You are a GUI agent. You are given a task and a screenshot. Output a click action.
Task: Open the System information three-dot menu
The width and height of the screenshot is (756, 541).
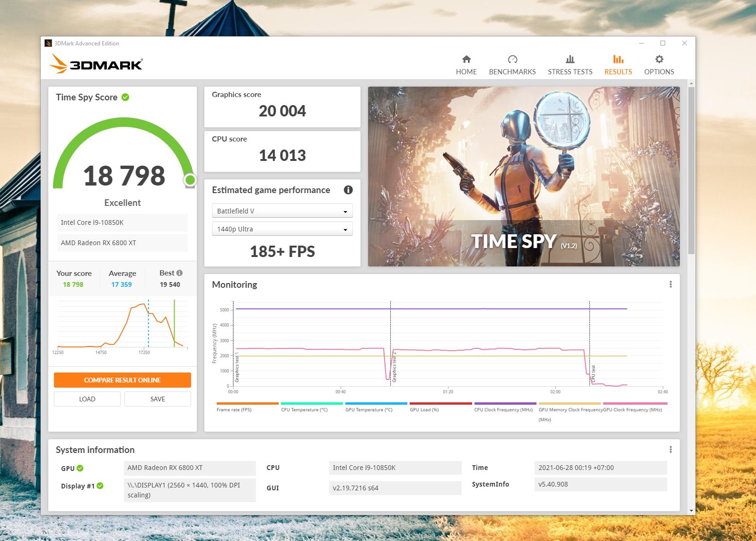(x=670, y=449)
